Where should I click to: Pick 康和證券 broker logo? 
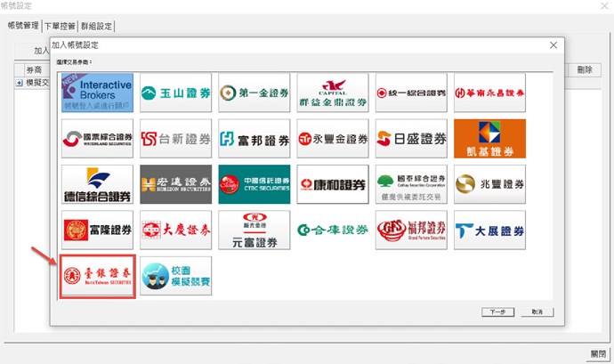(333, 184)
